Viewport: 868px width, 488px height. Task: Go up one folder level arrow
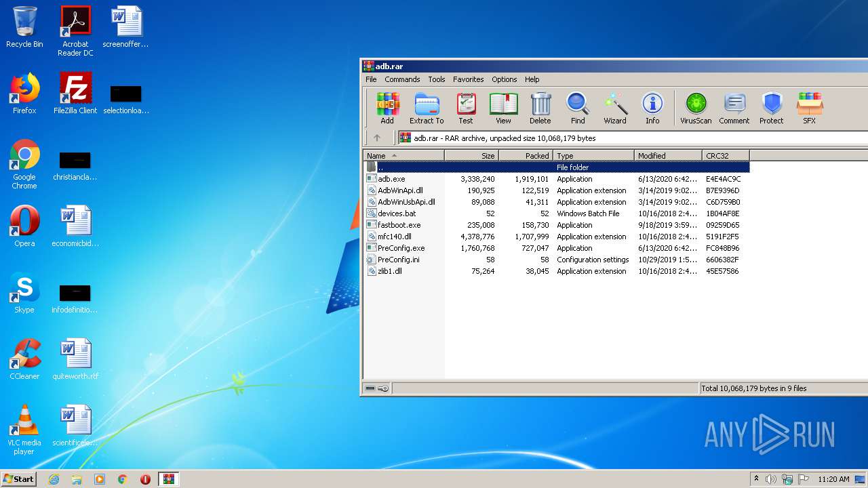(x=377, y=138)
